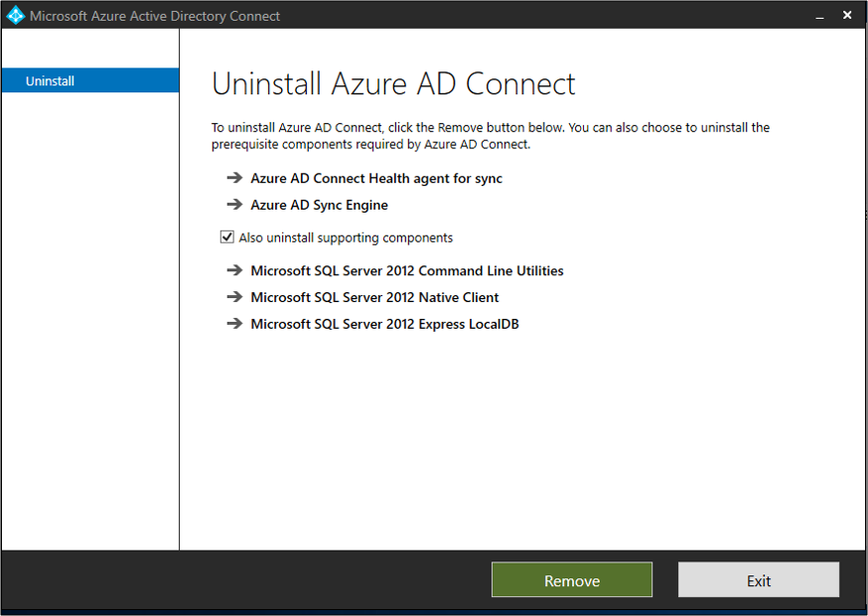868x616 pixels.
Task: Click arrow beside SQL Server Native Client
Action: point(234,297)
